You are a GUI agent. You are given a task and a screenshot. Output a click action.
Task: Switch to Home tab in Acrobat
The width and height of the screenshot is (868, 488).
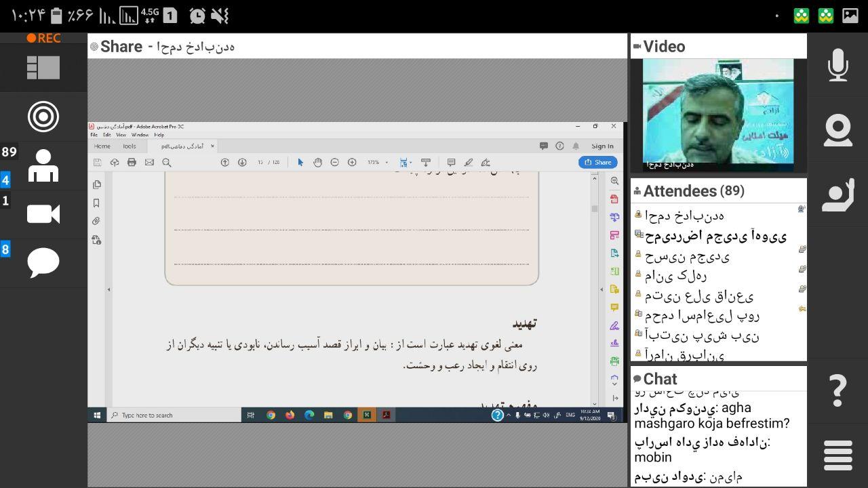(x=102, y=146)
